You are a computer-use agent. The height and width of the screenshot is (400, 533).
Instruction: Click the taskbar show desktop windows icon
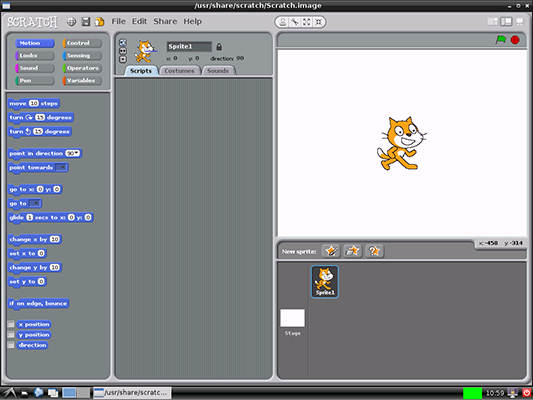53,393
